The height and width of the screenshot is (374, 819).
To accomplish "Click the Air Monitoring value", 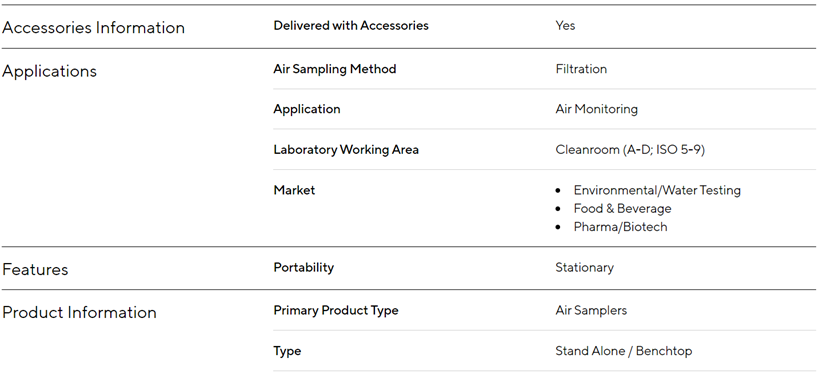I will (596, 109).
